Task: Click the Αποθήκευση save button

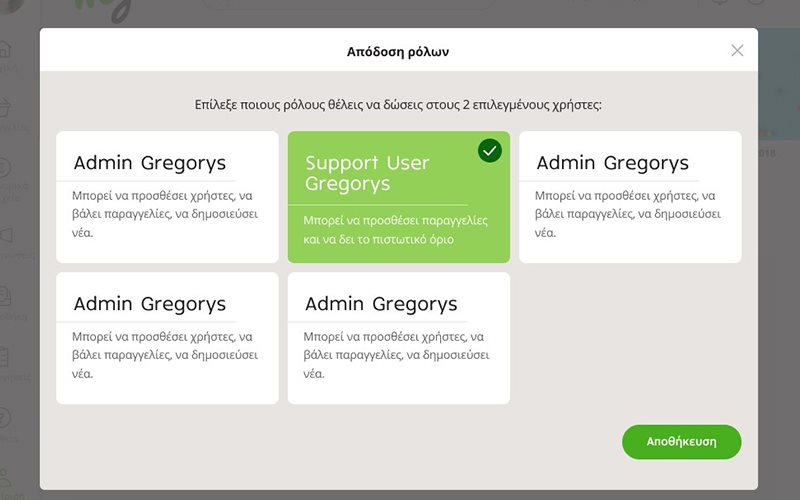Action: (x=681, y=441)
